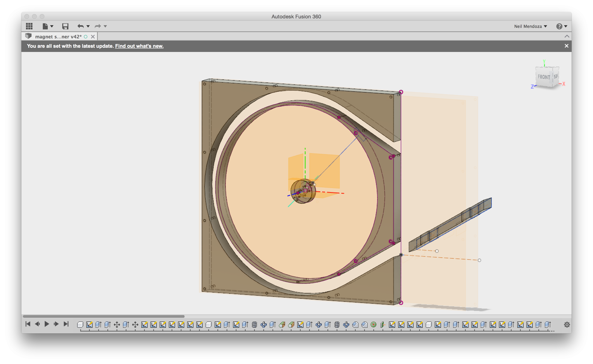593x364 pixels.
Task: Close the magnet s...ner v42* tab
Action: pos(93,37)
